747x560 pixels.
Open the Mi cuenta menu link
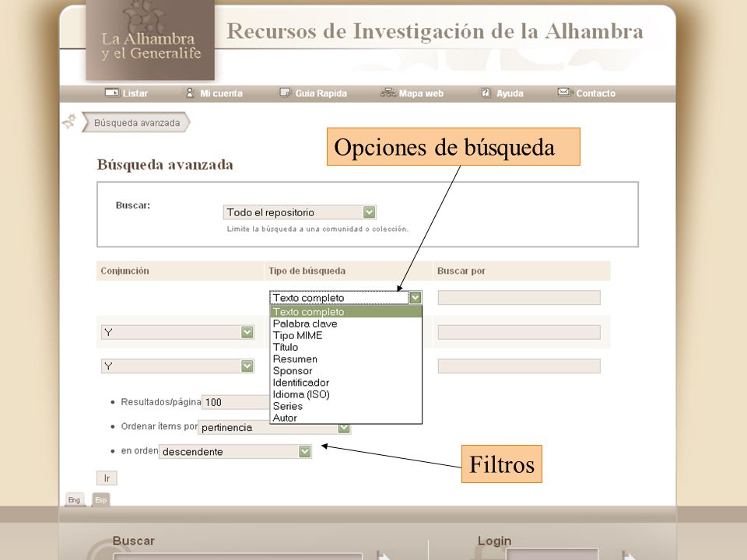(x=221, y=93)
